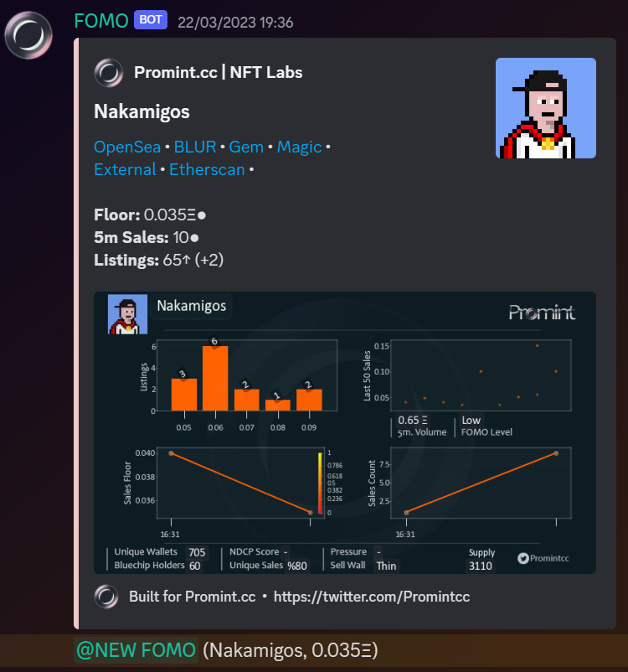
Task: Click the tallest listings bar labeled 6
Action: [215, 378]
